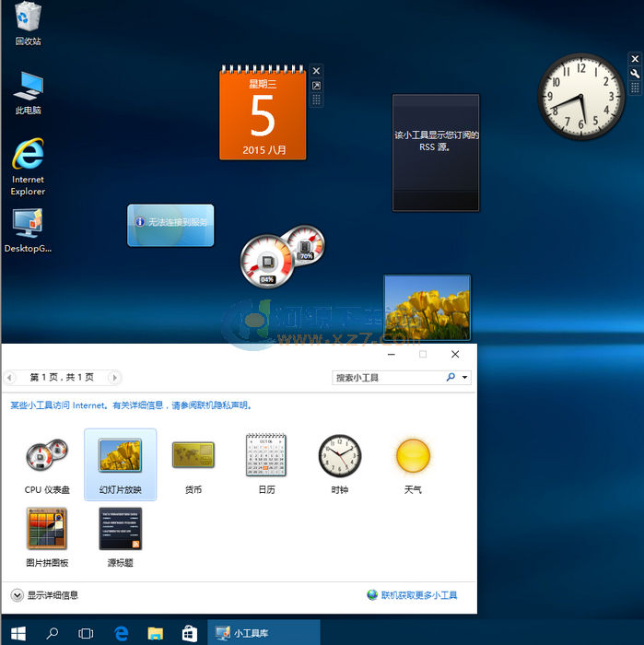Click the 小工具库 taskbar button
The image size is (644, 645).
(264, 633)
